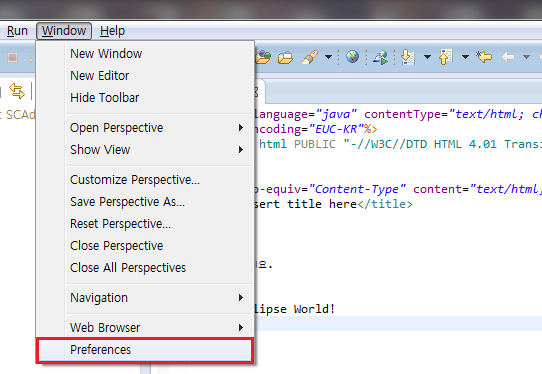Click "EUC-KR" encoding text in editor

click(x=336, y=129)
